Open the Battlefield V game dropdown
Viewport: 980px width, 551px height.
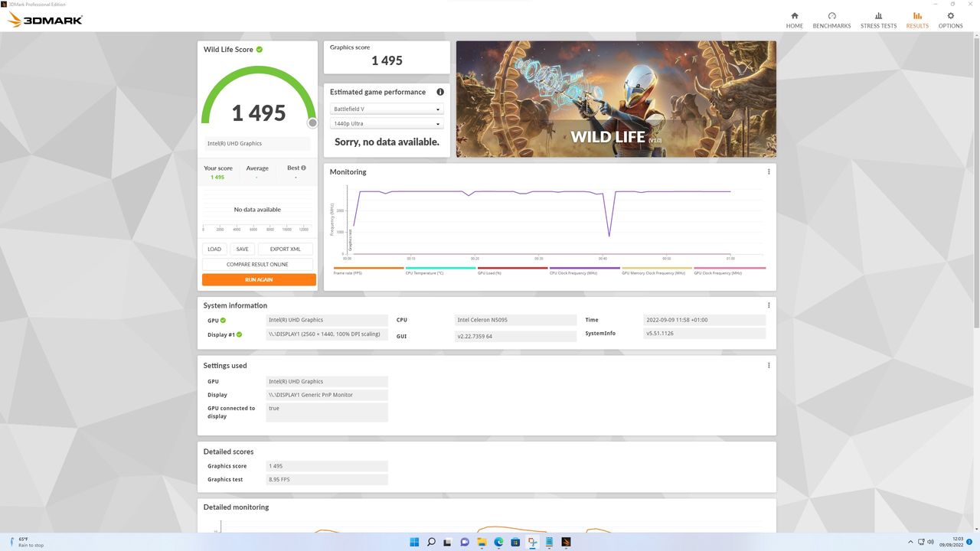tap(387, 109)
